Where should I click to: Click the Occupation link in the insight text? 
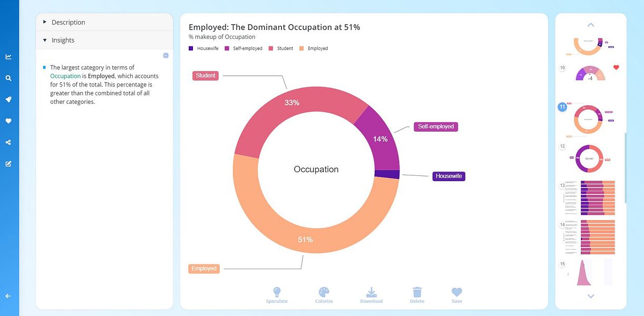tap(65, 76)
